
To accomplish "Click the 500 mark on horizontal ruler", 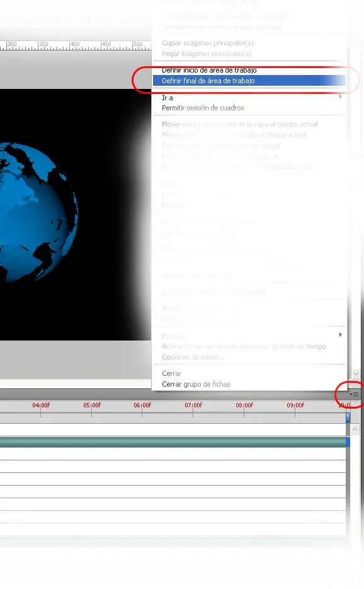I will click(x=138, y=44).
